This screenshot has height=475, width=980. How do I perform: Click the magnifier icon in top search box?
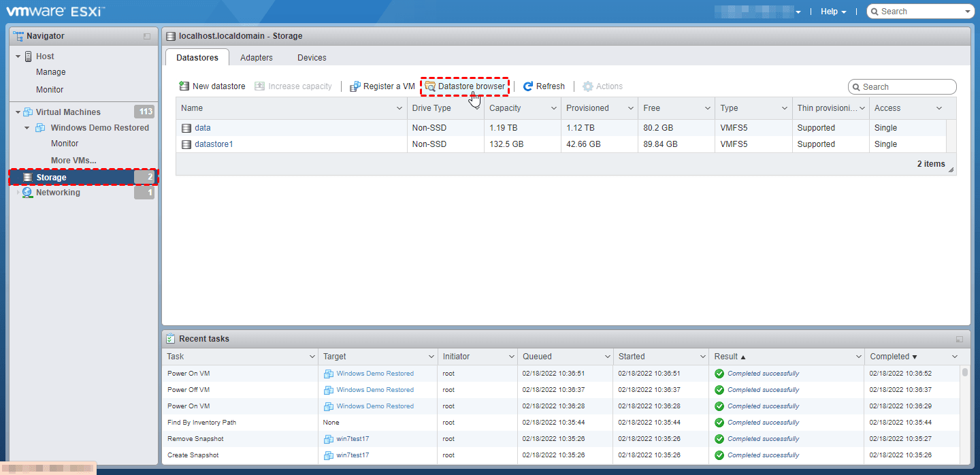(x=875, y=12)
